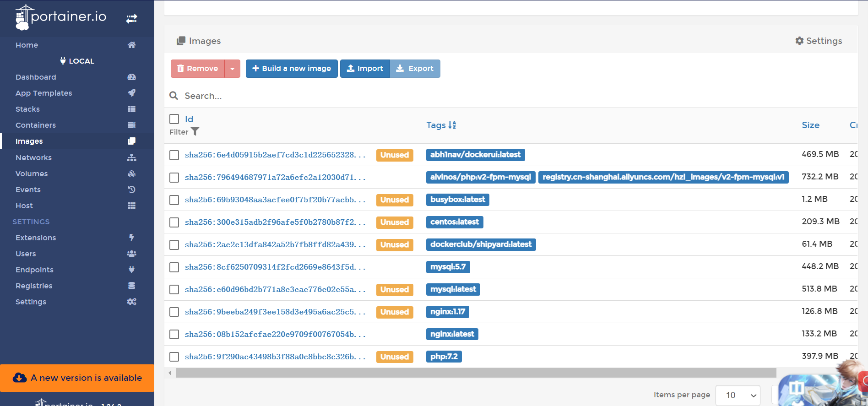Click the Volumes cubes icon
Screen dimensions: 868x406
coord(131,173)
